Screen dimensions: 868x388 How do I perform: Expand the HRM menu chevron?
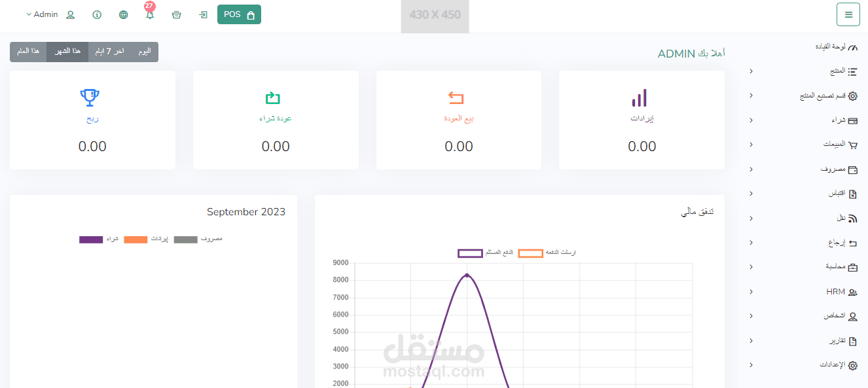coord(751,292)
